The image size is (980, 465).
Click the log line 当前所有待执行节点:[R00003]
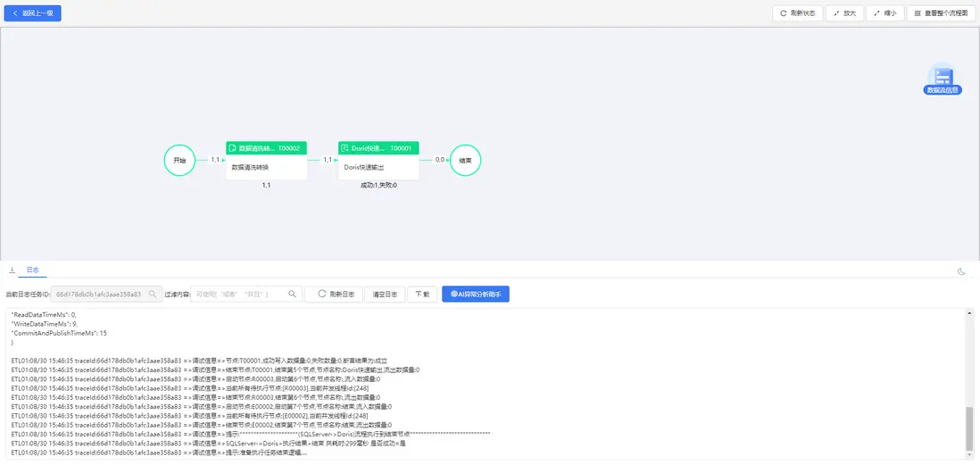coord(189,388)
